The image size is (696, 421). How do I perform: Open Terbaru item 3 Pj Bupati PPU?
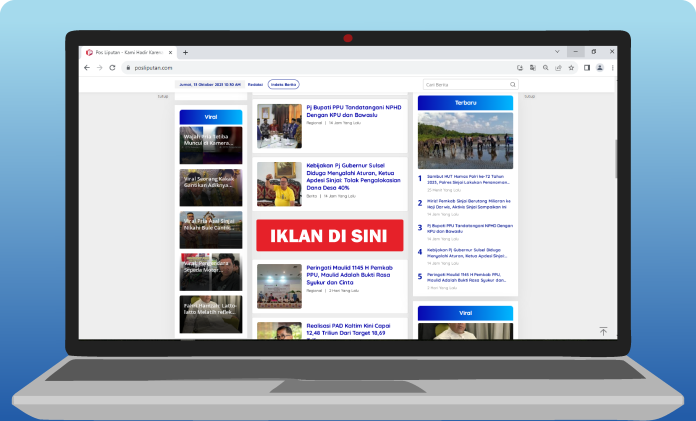[470, 228]
